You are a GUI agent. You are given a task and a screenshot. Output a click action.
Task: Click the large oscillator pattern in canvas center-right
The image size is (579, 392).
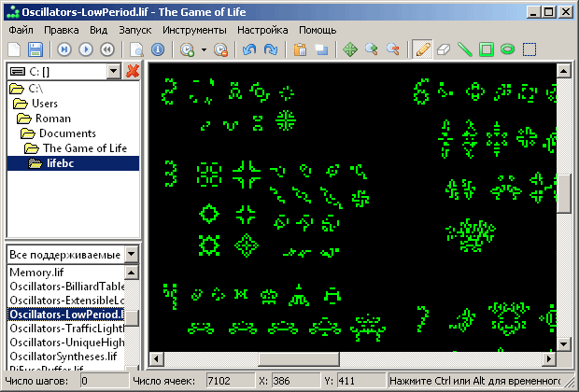pyautogui.click(x=471, y=235)
